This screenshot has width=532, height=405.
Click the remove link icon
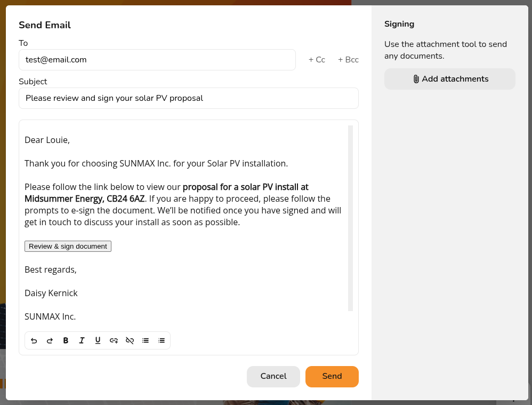click(x=130, y=340)
